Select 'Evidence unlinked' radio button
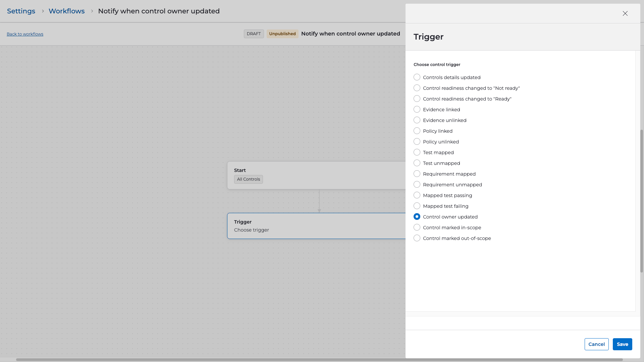This screenshot has width=644, height=362. pos(417,120)
